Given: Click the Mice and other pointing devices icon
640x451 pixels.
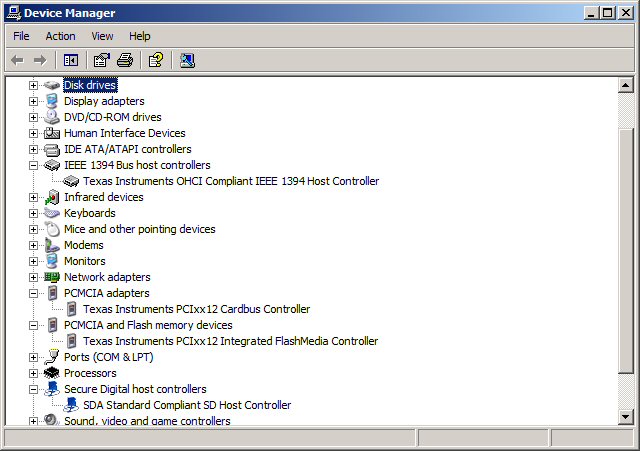Looking at the screenshot, I should coord(52,229).
